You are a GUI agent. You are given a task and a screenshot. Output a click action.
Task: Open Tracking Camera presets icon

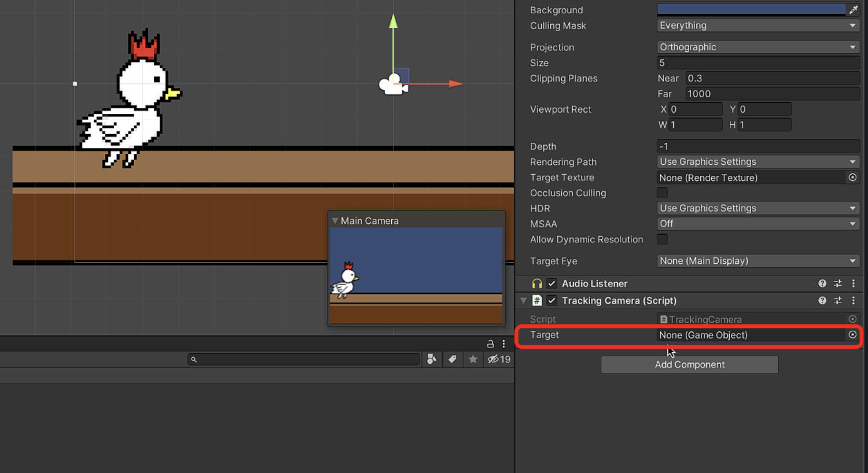(x=838, y=301)
